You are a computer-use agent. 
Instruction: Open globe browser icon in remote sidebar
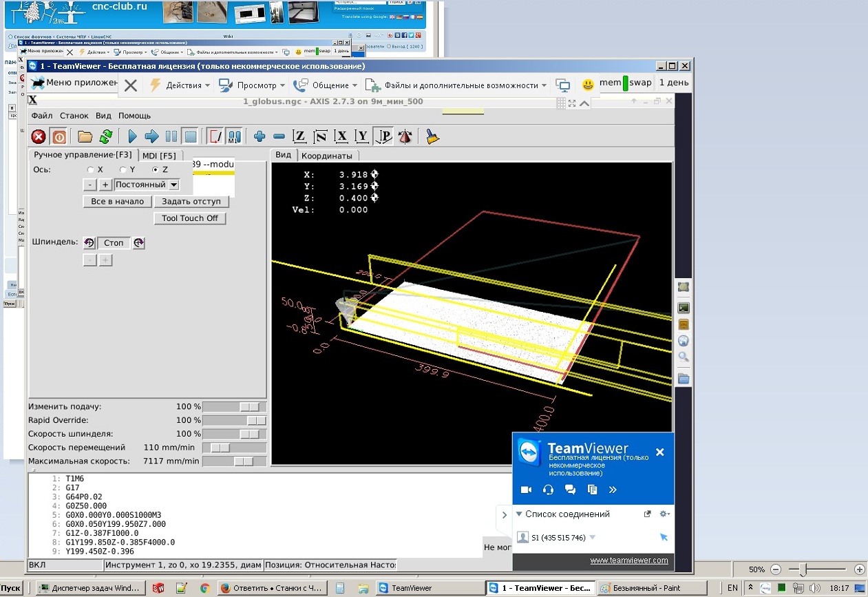coord(684,341)
